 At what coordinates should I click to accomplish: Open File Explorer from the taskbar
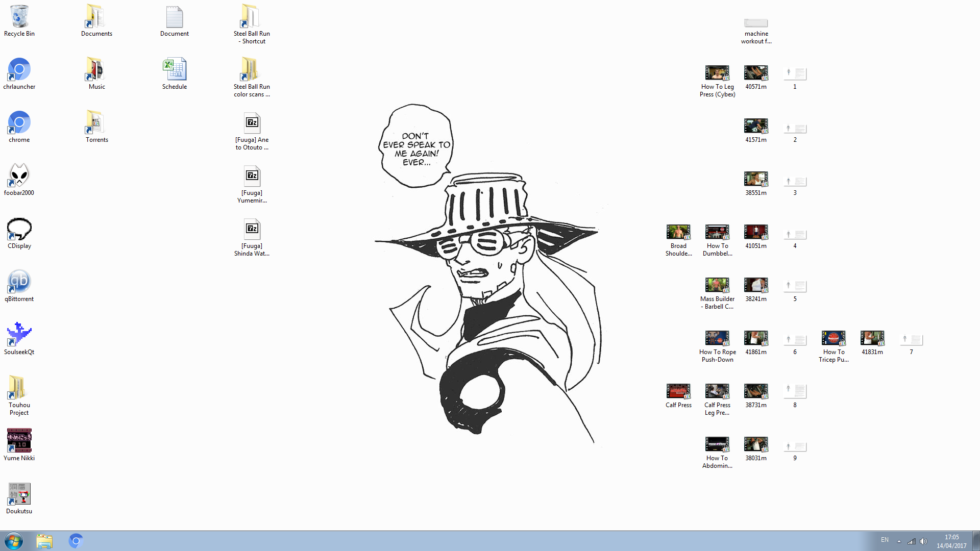click(x=44, y=541)
